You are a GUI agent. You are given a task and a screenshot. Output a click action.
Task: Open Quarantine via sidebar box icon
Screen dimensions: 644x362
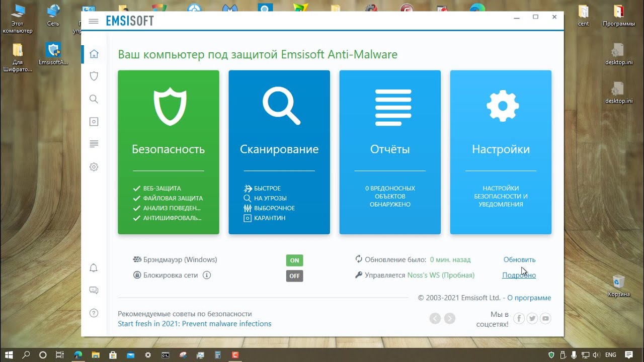point(94,122)
